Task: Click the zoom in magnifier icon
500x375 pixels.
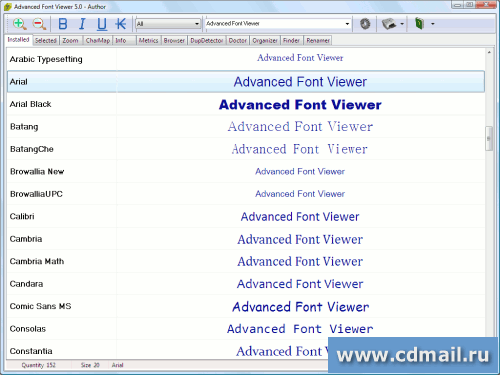Action: [x=19, y=24]
